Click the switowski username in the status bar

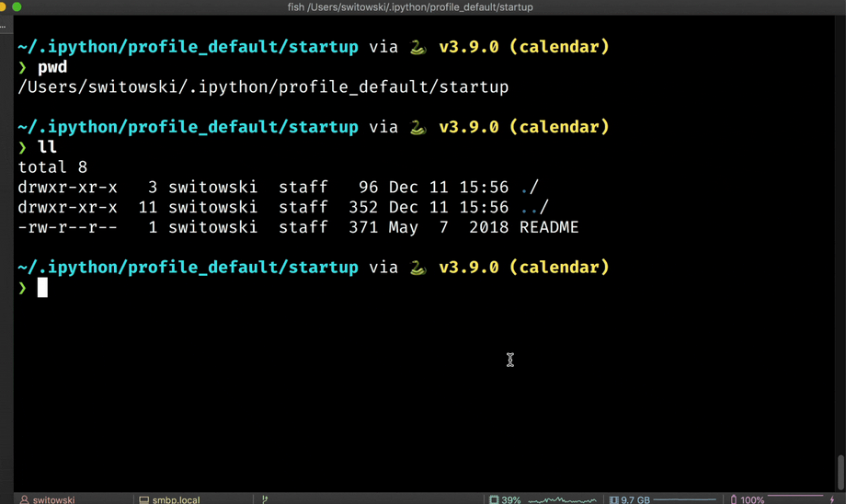(54, 499)
